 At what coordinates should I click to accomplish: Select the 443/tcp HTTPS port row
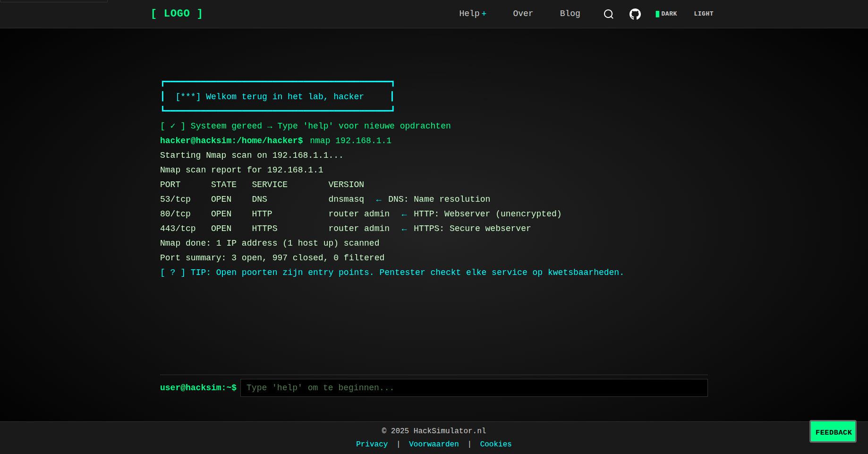tap(345, 229)
